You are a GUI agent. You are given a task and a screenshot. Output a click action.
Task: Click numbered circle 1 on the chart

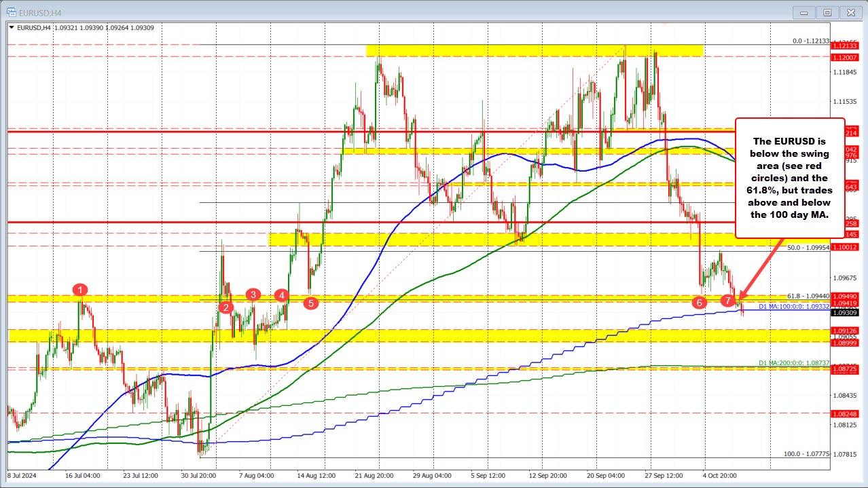coord(79,289)
